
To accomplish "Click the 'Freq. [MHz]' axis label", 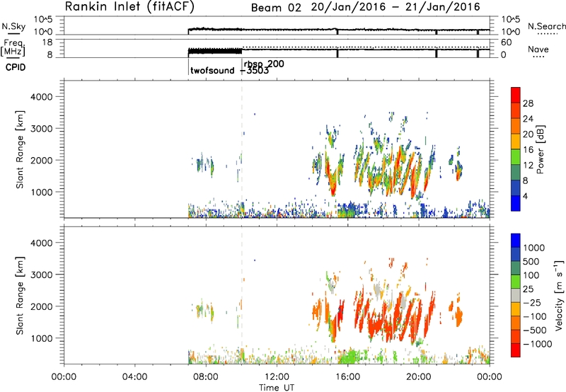I will click(13, 48).
